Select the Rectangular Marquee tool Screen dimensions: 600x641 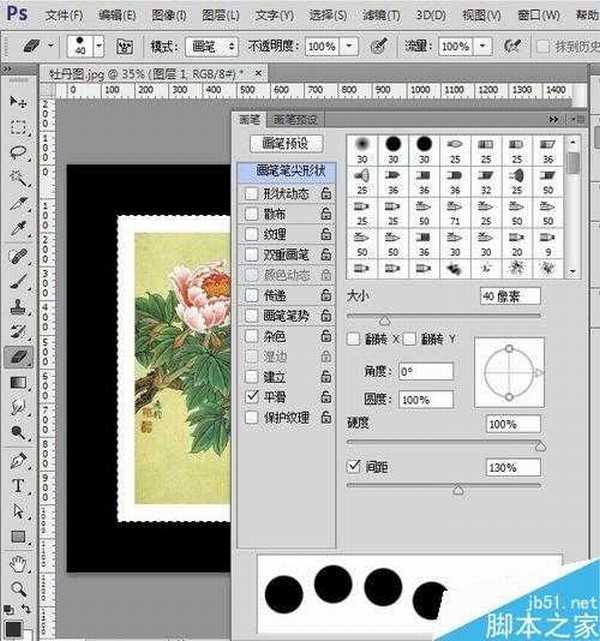18,128
